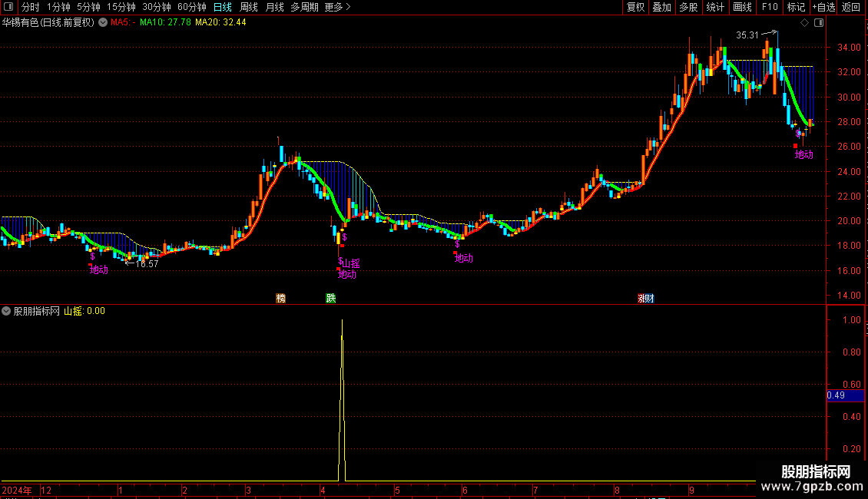868x499 pixels.
Task: Click the 山摇: 0.00 indicator value
Action: tap(84, 311)
